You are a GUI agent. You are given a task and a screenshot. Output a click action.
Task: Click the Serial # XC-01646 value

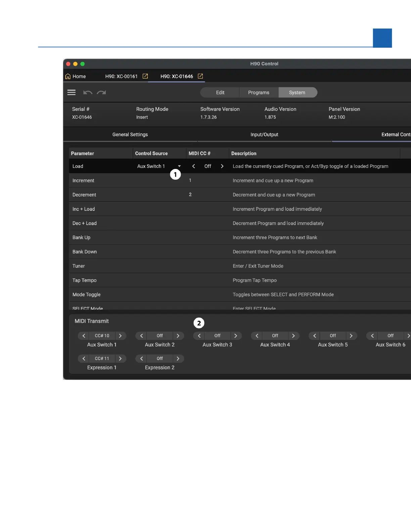[x=82, y=117]
